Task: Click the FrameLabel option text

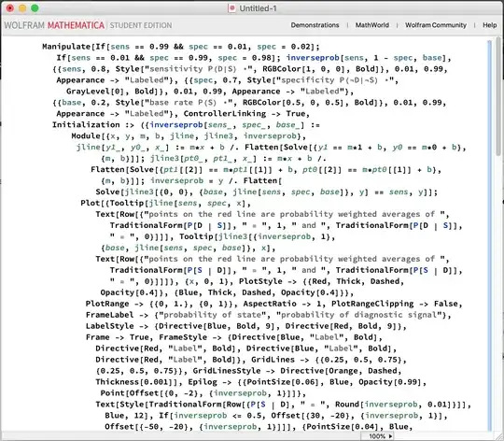Action: pyautogui.click(x=109, y=315)
